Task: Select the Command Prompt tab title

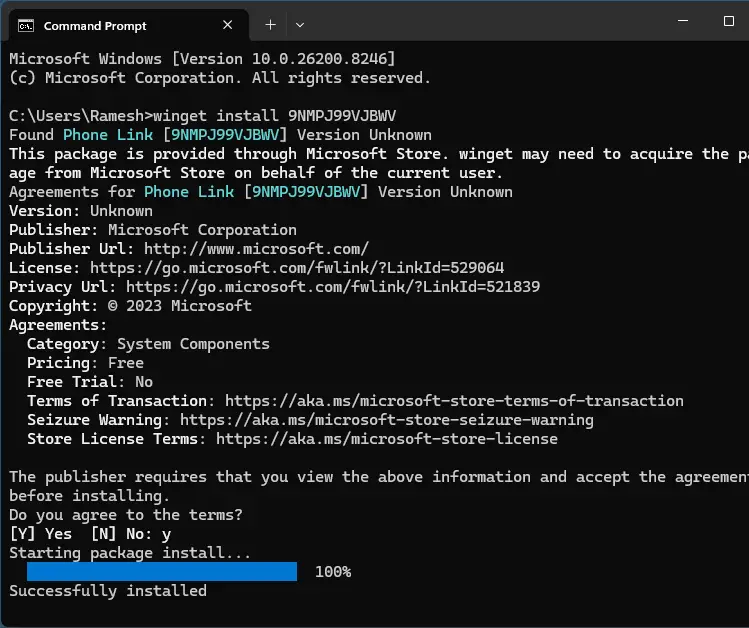Action: pyautogui.click(x=95, y=26)
